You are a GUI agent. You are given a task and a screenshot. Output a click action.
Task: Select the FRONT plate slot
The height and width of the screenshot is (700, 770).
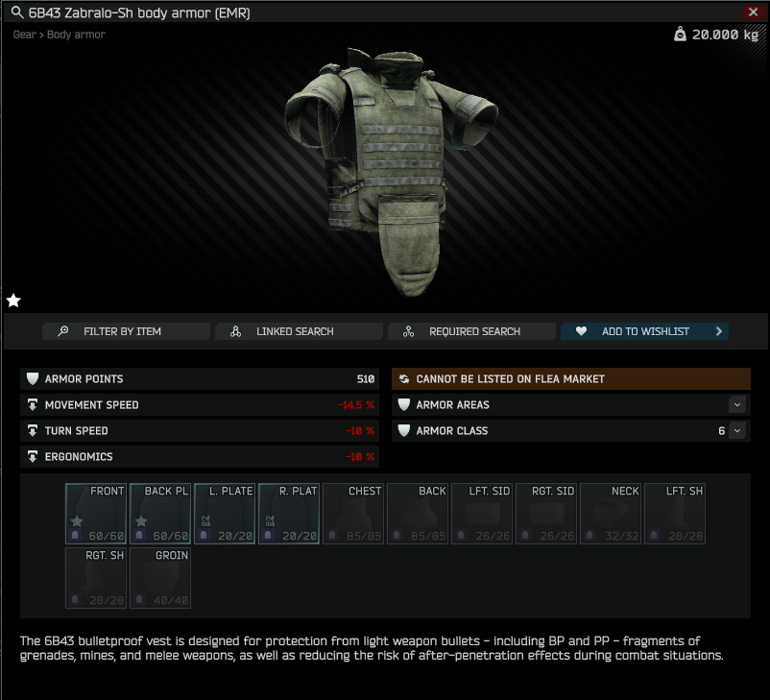pyautogui.click(x=96, y=514)
